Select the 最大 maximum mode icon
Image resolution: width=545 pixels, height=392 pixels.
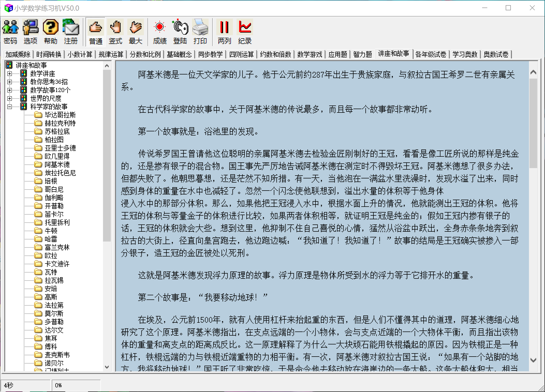point(136,32)
